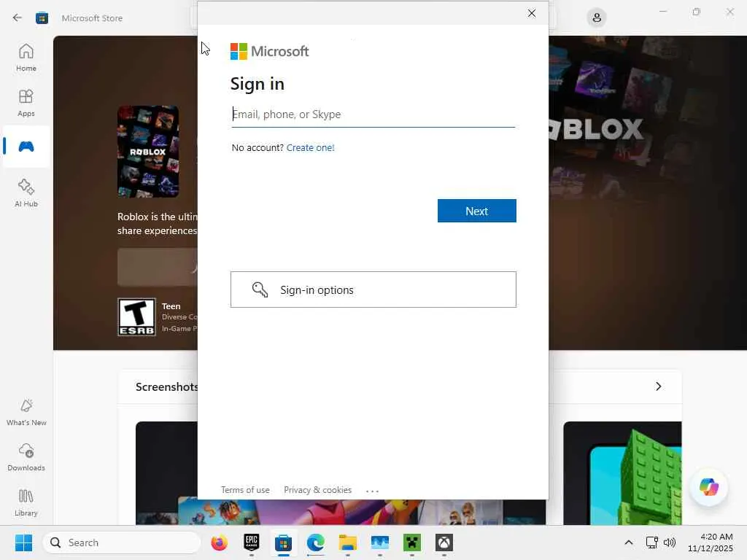Open the Create one! link
The width and height of the screenshot is (747, 560).
click(x=310, y=147)
